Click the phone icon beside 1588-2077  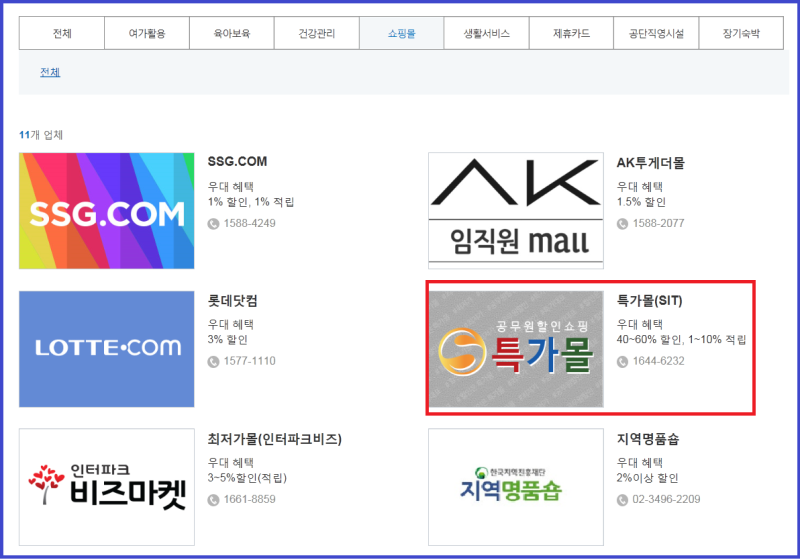pyautogui.click(x=622, y=223)
